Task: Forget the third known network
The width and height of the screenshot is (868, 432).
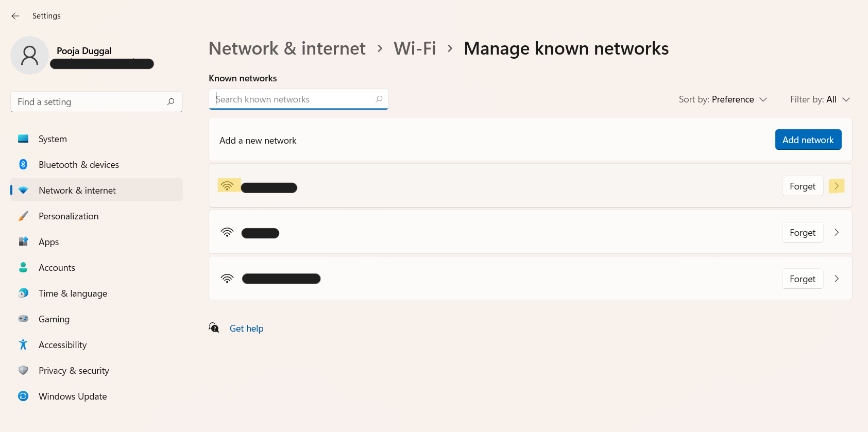Action: point(802,279)
